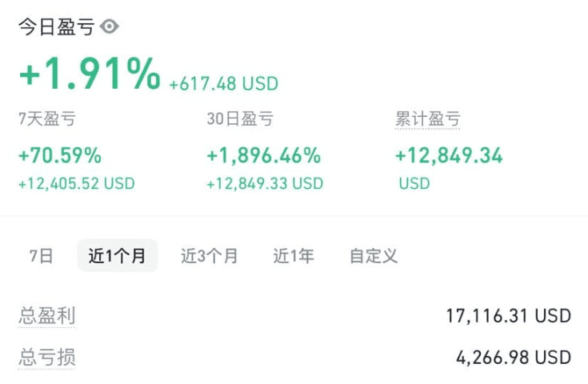
Task: Click the 7天盈亏 label
Action: 48,119
